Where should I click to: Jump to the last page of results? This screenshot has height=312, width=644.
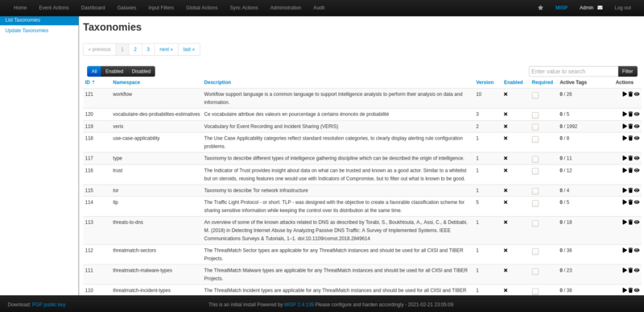[x=189, y=49]
